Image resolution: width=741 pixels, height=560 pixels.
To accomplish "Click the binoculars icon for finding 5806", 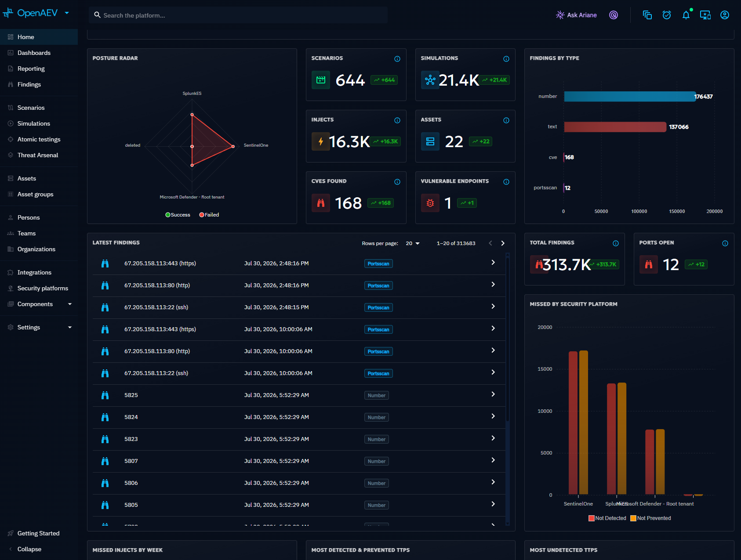I will coord(105,483).
